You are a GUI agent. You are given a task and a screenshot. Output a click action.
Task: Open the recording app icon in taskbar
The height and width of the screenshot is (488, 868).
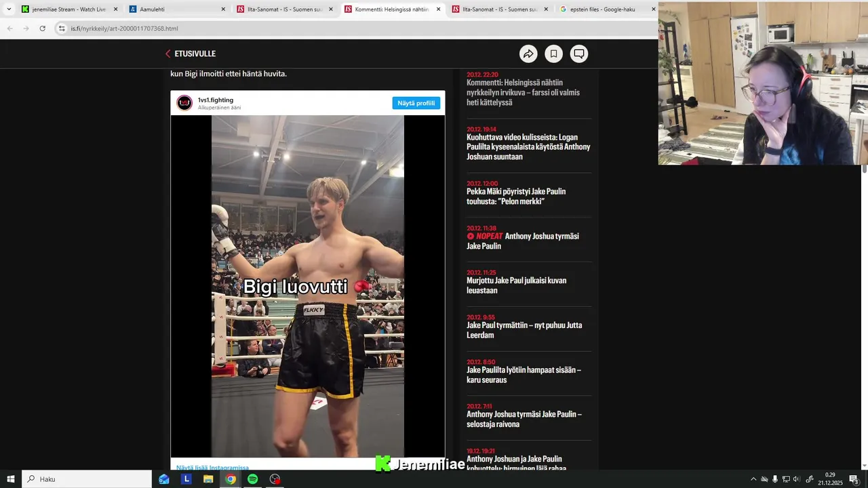pos(275,479)
